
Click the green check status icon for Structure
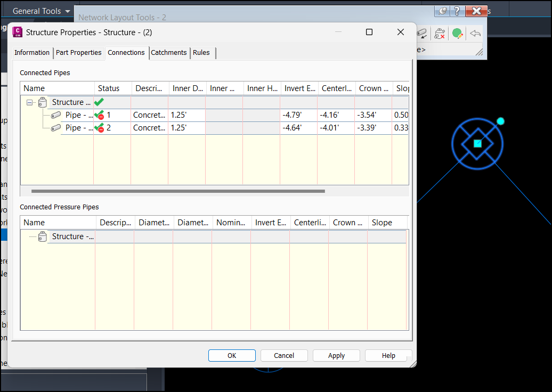[x=99, y=101]
